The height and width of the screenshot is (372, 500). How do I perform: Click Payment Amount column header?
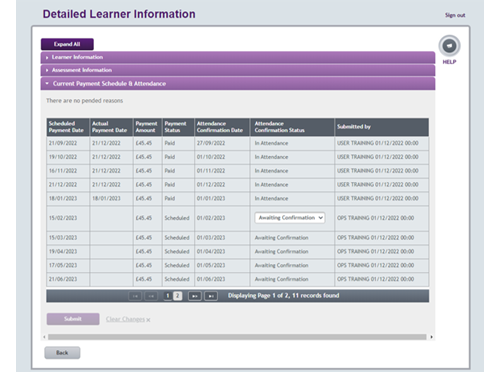(x=148, y=127)
